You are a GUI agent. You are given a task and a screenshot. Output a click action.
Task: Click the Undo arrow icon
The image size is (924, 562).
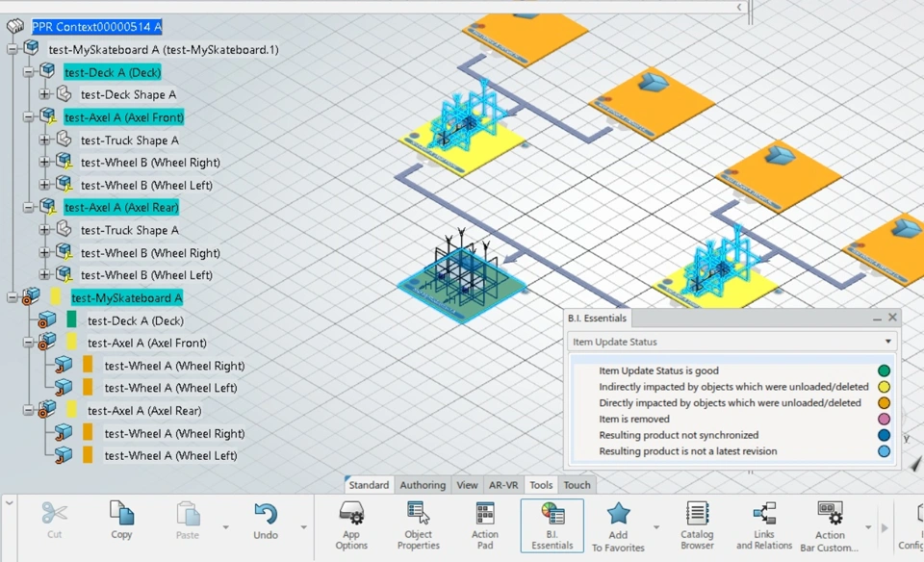[266, 514]
